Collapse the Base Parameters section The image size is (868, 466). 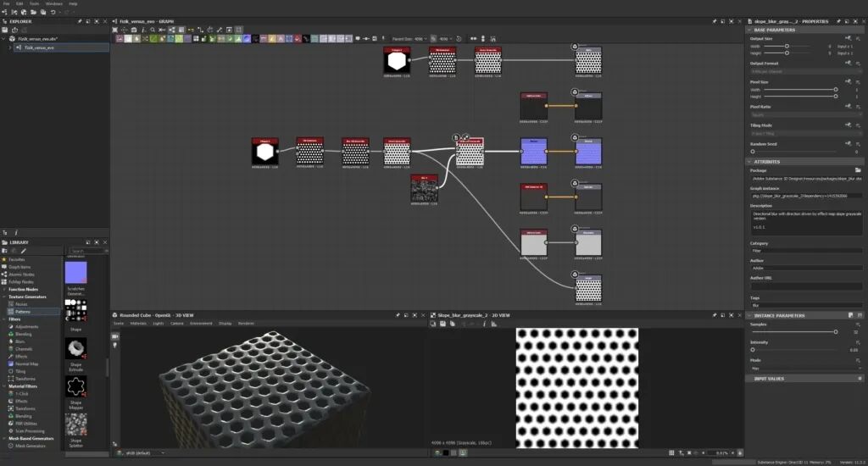click(749, 30)
